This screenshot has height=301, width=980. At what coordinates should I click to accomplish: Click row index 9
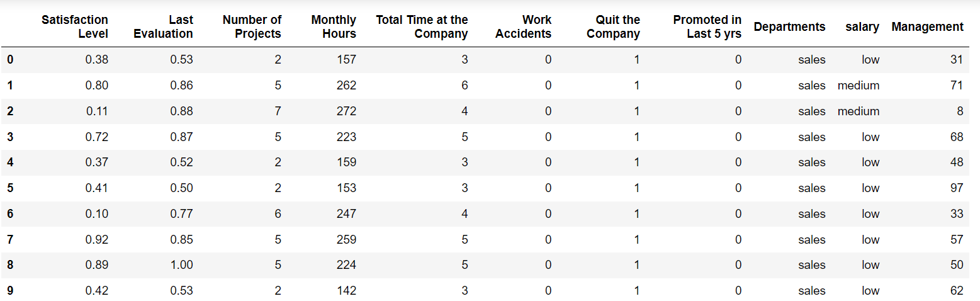click(10, 291)
